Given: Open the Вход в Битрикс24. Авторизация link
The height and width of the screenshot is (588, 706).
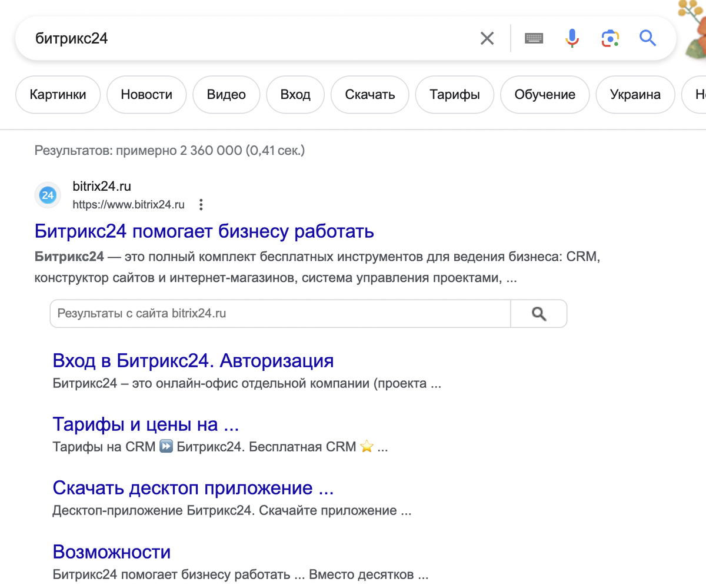Looking at the screenshot, I should click(x=193, y=360).
